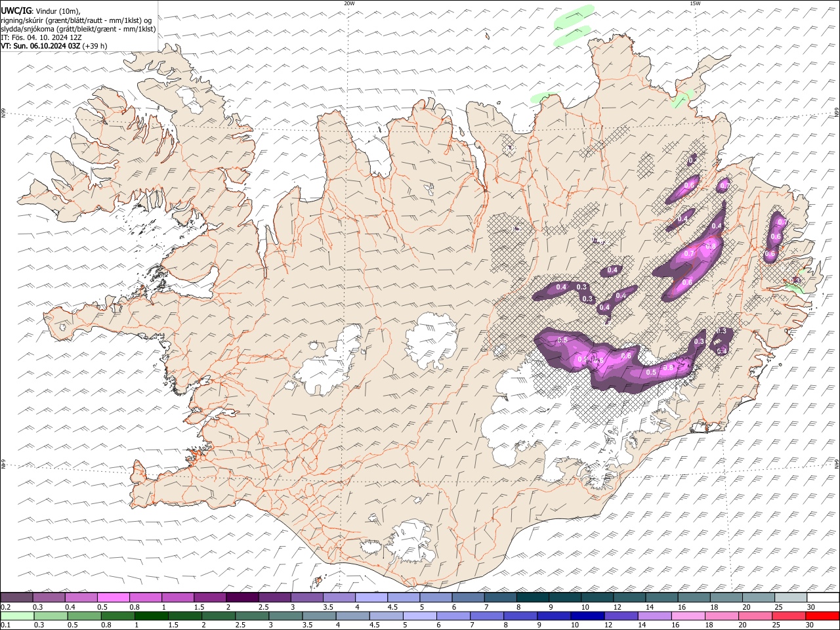This screenshot has width=840, height=630.
Task: Click the bottom-row swatch between 4 and 4.5
Action: 352,616
